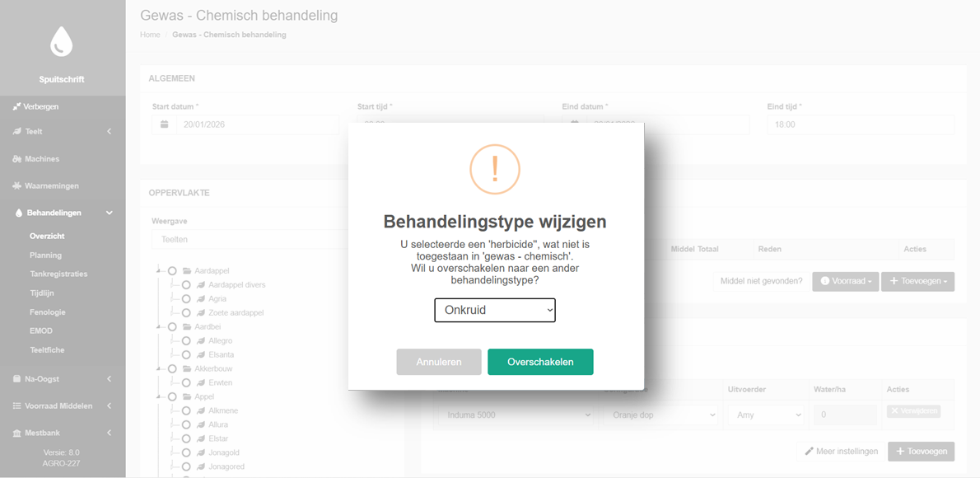
Task: Select the Akkerbouw group radio button
Action: coord(172,368)
